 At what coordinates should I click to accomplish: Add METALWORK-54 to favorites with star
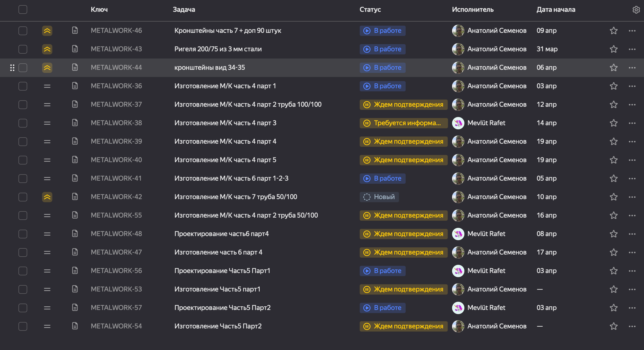(x=613, y=326)
